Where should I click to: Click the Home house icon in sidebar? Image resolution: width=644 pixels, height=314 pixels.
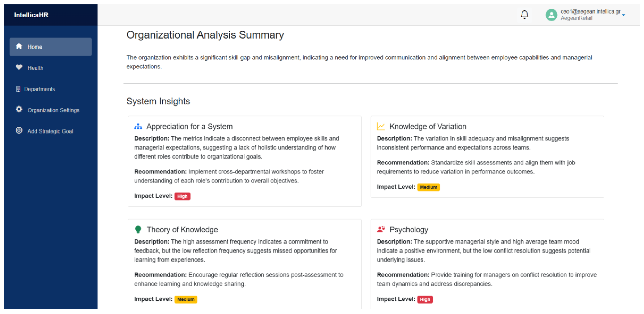(19, 47)
